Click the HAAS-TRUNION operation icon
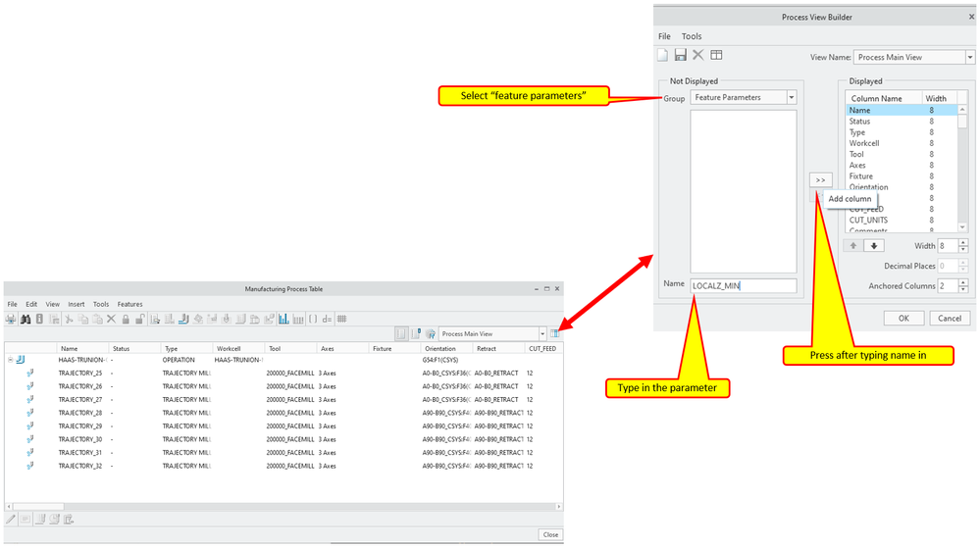The height and width of the screenshot is (549, 980). click(21, 360)
